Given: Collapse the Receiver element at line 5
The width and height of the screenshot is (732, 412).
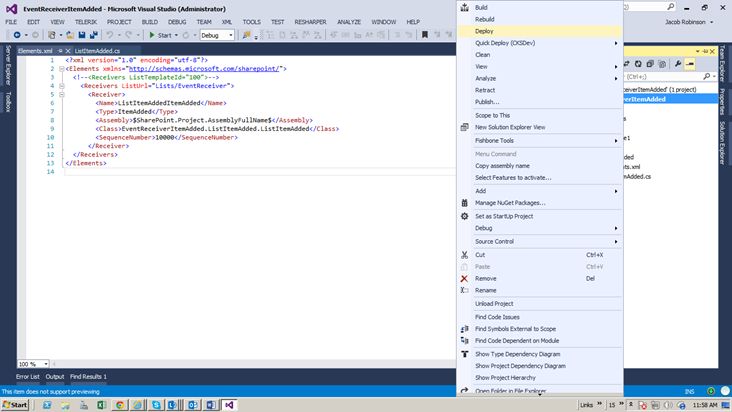Looking at the screenshot, I should (62, 94).
